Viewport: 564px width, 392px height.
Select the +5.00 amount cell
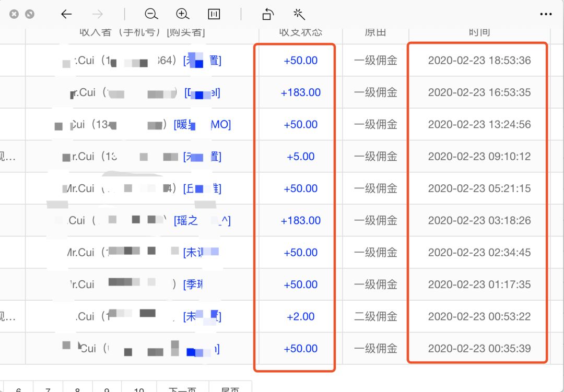(x=300, y=157)
